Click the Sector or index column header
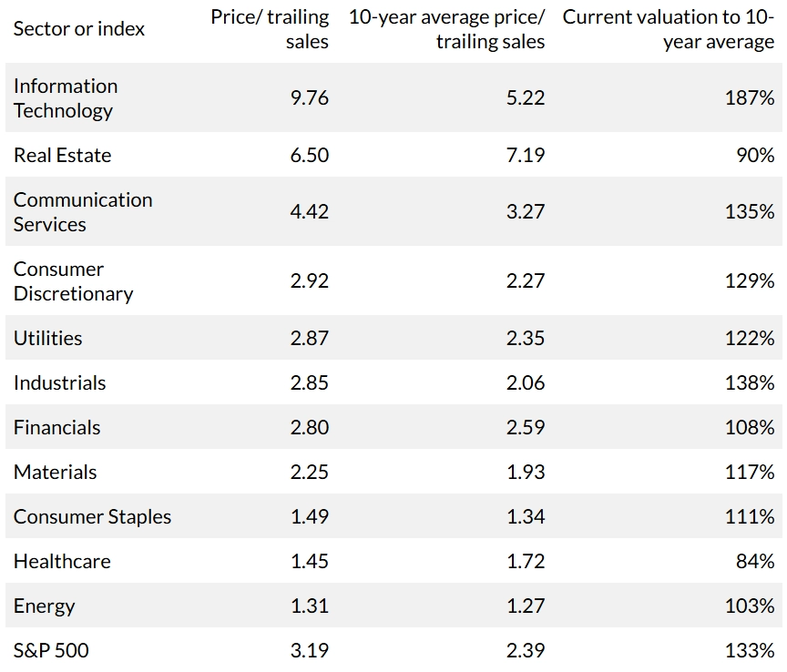 tap(79, 29)
